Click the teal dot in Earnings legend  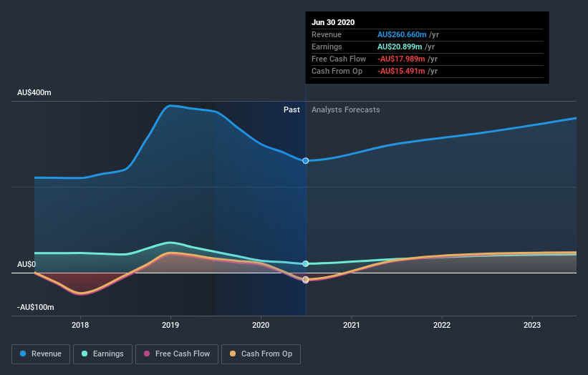85,354
